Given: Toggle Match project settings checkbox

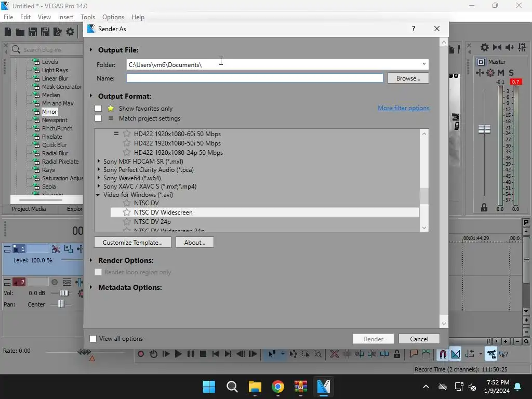Looking at the screenshot, I should 98,118.
